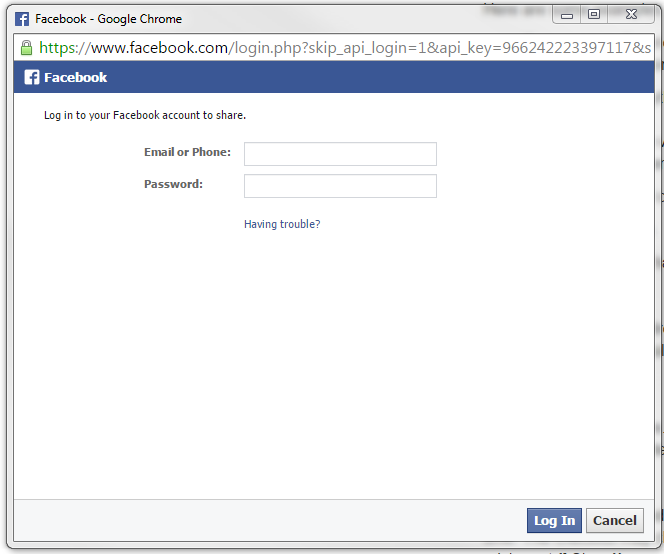Open the Having trouble? link
Screen dimensions: 664x554
tap(282, 224)
